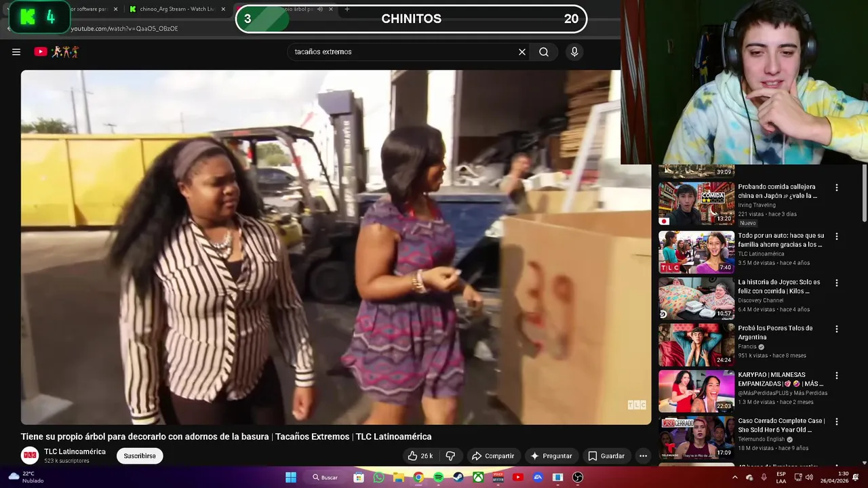Open Steam from the taskbar
The width and height of the screenshot is (868, 488).
coord(458,477)
